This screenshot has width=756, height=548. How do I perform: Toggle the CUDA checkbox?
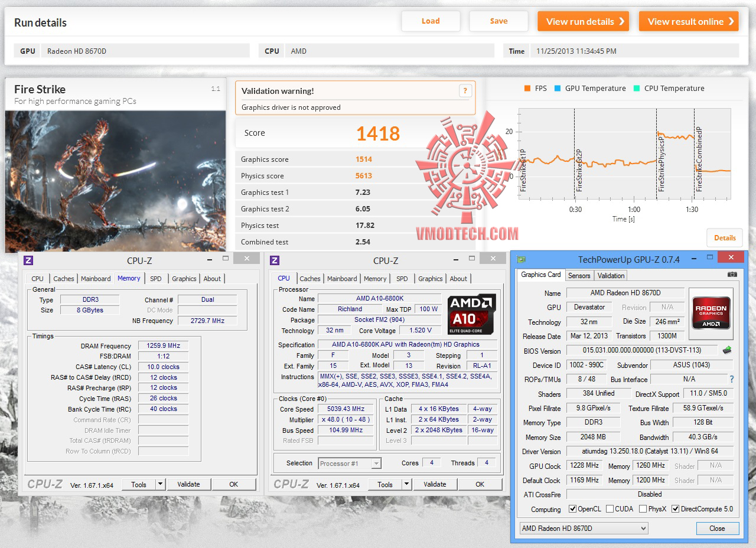610,509
